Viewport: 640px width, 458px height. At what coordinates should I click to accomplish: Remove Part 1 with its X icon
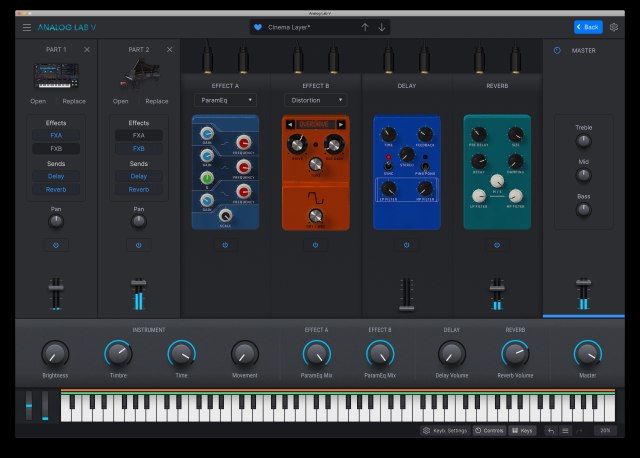pyautogui.click(x=87, y=49)
